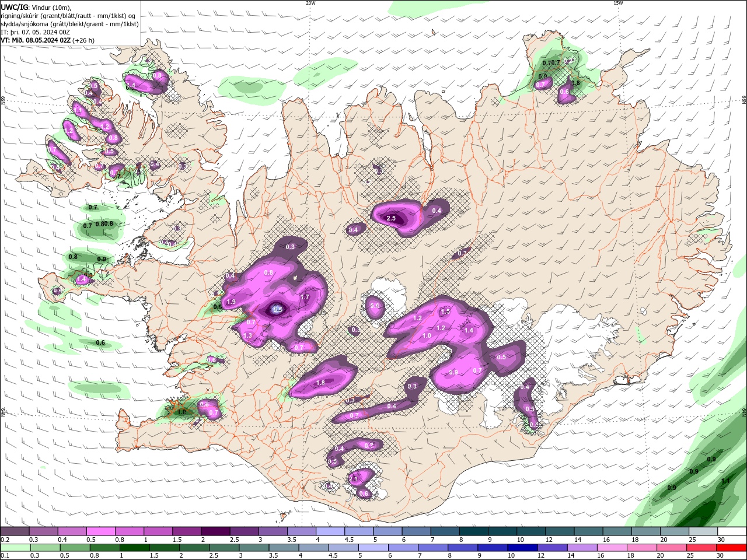Screen dimensions: 747x560
Task: Click the 1.5–2 swatch in upper legend row
Action: pyautogui.click(x=186, y=531)
